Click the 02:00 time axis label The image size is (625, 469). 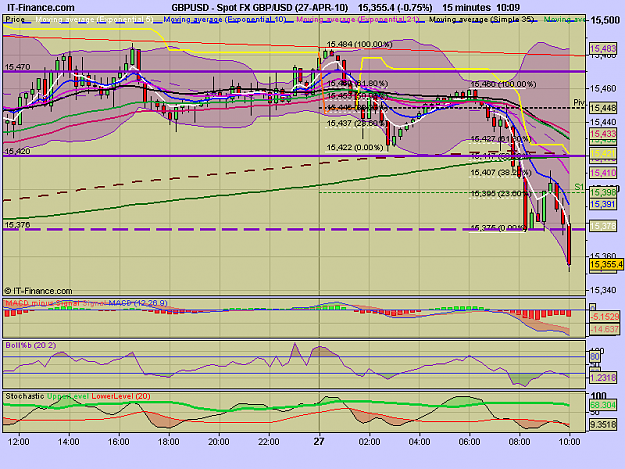tap(369, 442)
